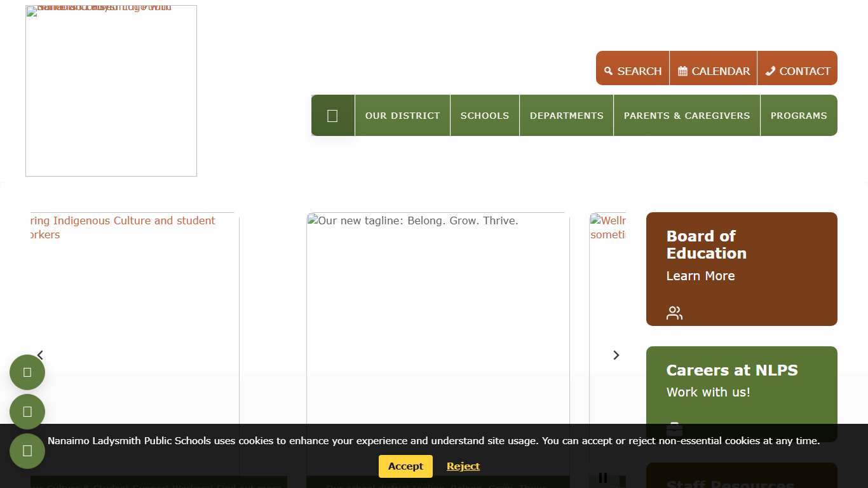868x488 pixels.
Task: Click the briefcase icon in the Careers card
Action: pyautogui.click(x=674, y=429)
